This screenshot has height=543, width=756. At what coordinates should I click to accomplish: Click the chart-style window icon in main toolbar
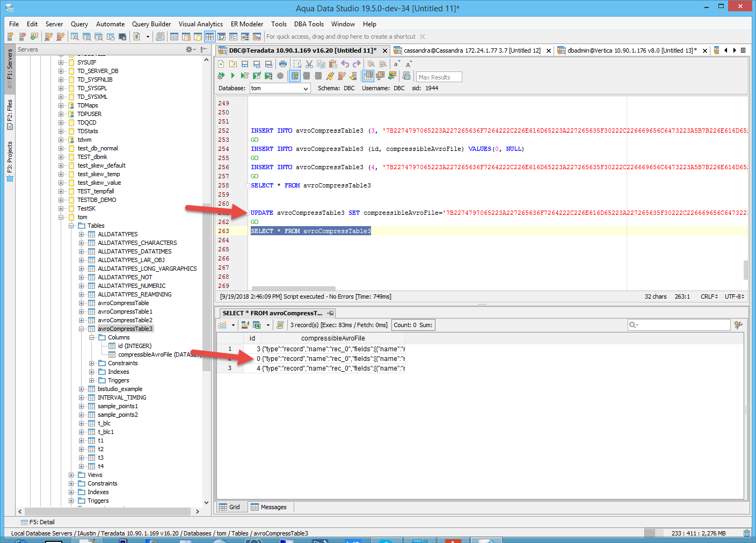coord(257,37)
